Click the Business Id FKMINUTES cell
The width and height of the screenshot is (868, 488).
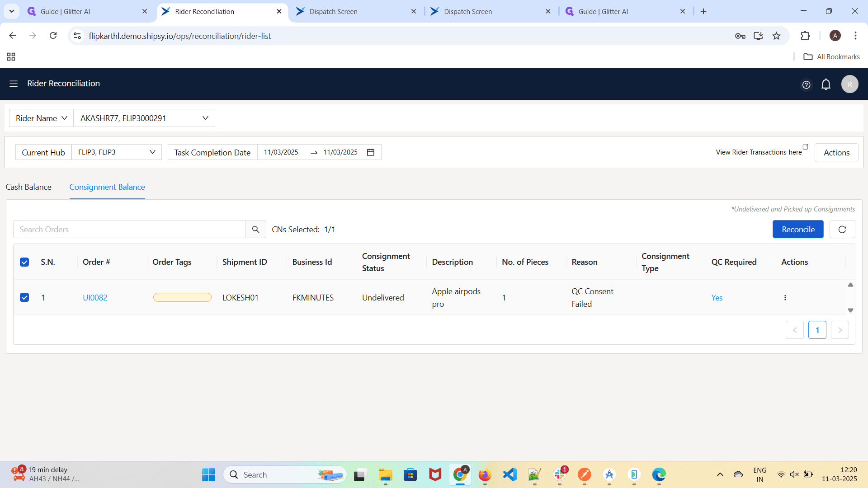(313, 297)
